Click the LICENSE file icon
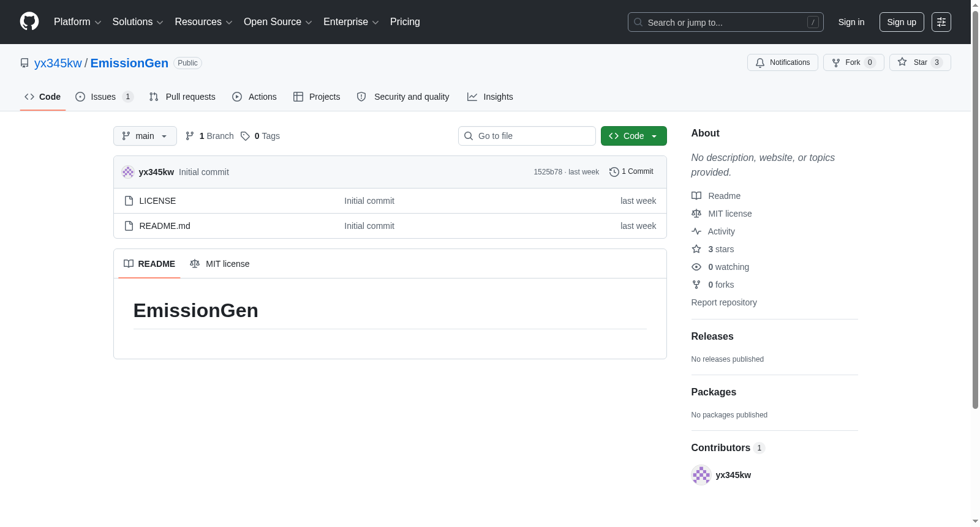 click(129, 201)
